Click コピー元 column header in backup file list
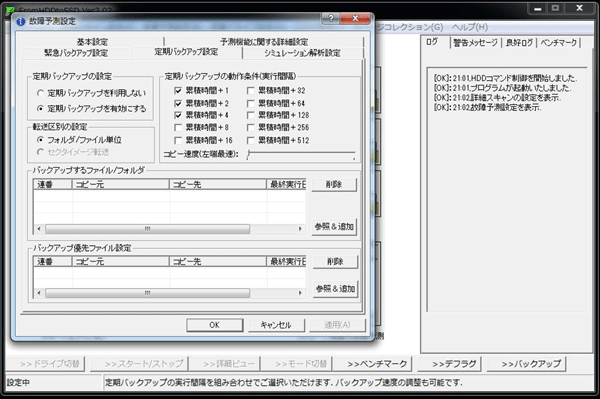 click(x=121, y=184)
